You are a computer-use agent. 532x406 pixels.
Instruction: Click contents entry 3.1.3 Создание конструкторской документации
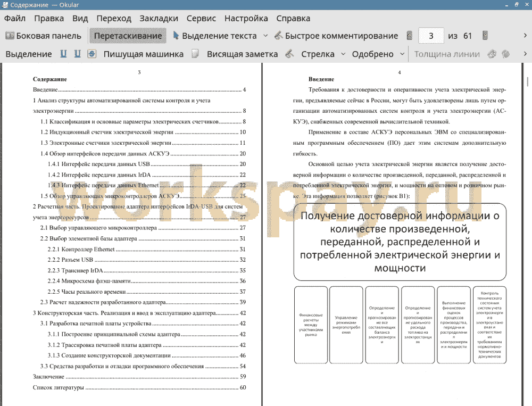click(x=147, y=355)
